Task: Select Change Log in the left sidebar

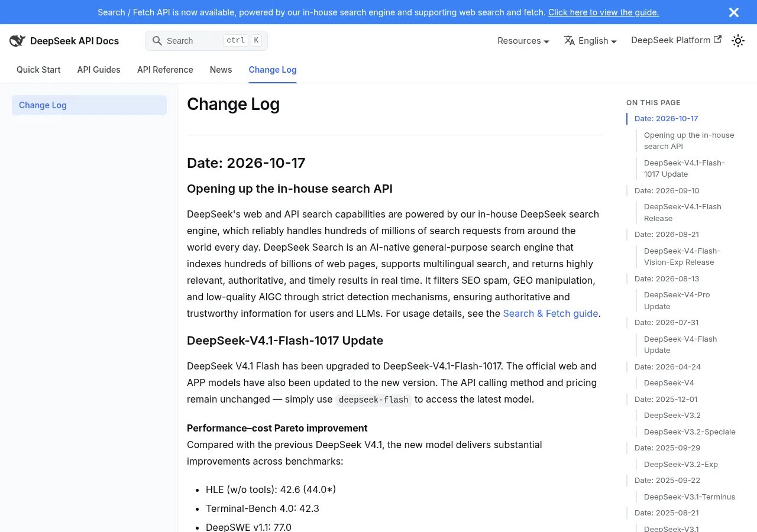Action: click(89, 105)
